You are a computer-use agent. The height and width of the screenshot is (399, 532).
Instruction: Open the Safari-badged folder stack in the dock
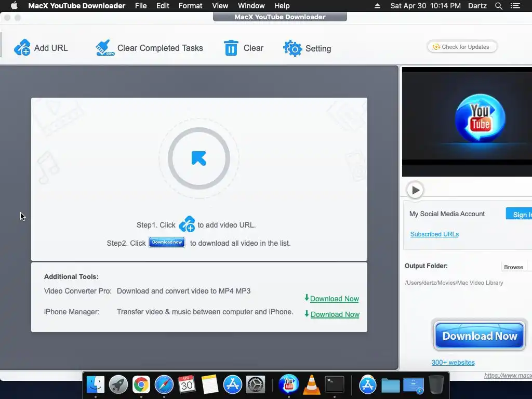click(x=413, y=385)
